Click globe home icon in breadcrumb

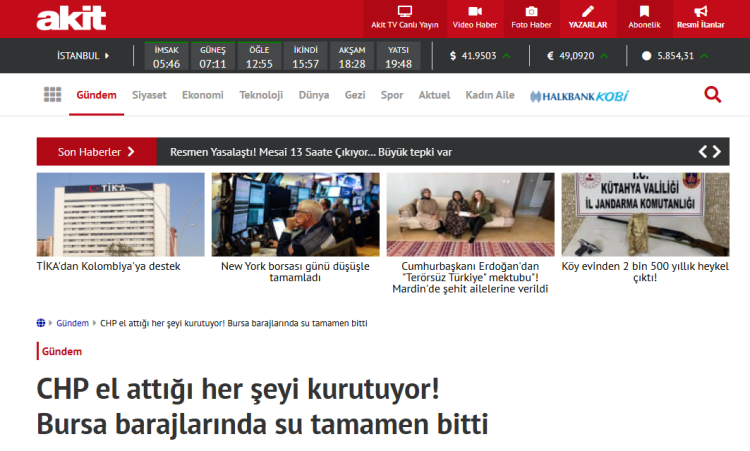(41, 323)
